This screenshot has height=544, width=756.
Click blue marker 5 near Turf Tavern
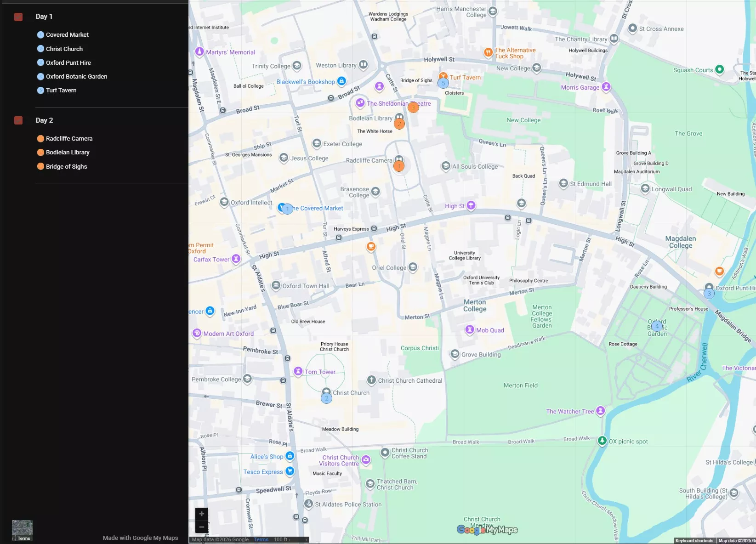pos(443,83)
